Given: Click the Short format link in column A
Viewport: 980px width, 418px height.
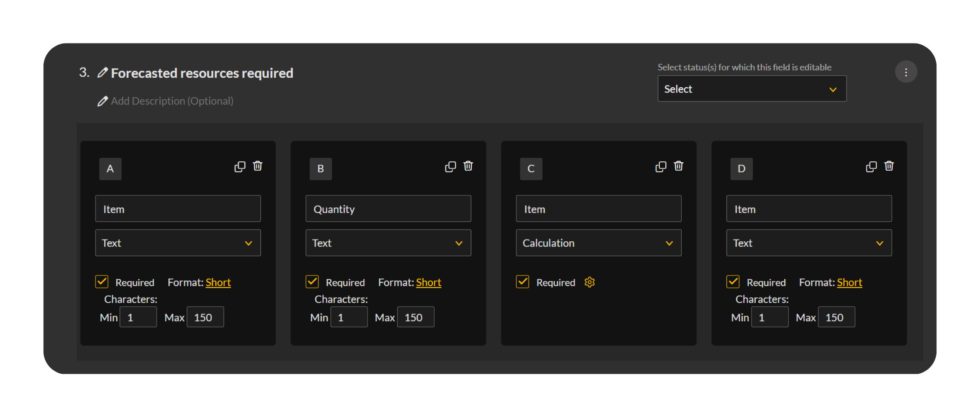Looking at the screenshot, I should tap(218, 283).
